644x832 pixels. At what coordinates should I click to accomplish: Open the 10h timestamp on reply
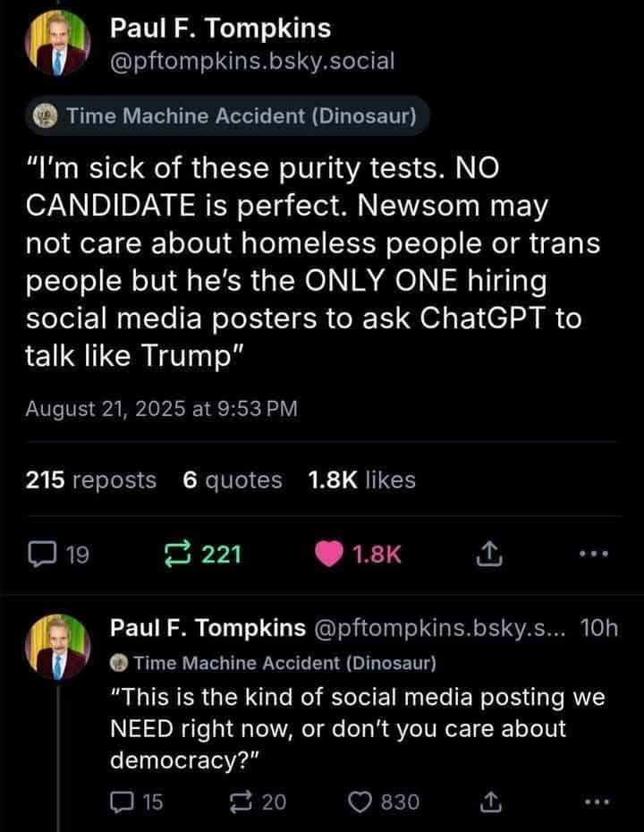pos(598,629)
